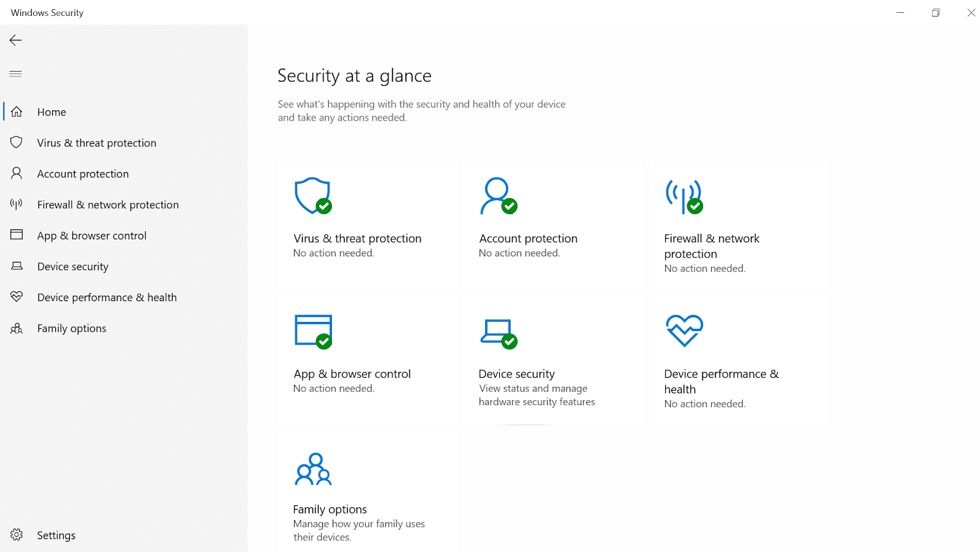The image size is (980, 552).
Task: Open the Family options tile
Action: [x=367, y=490]
